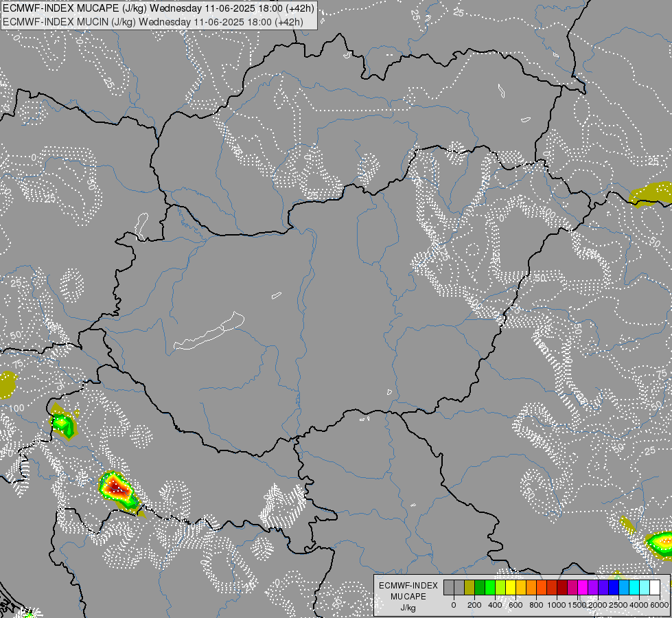Click the ECMWF-INDEX label in the legend
Image resolution: width=672 pixels, height=618 pixels.
tap(408, 586)
